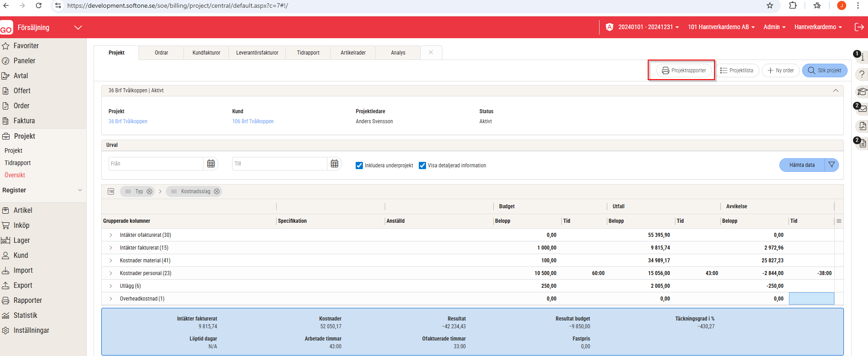
Task: Click the Projektrapporter button
Action: (684, 70)
